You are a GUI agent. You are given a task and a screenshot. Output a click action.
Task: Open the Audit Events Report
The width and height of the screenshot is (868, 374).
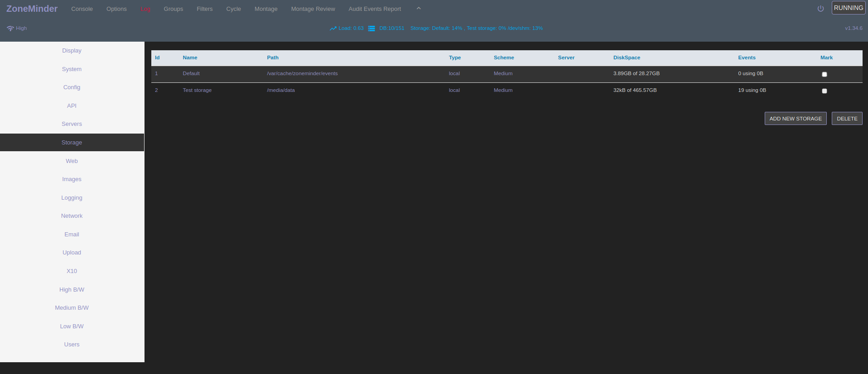pyautogui.click(x=375, y=9)
